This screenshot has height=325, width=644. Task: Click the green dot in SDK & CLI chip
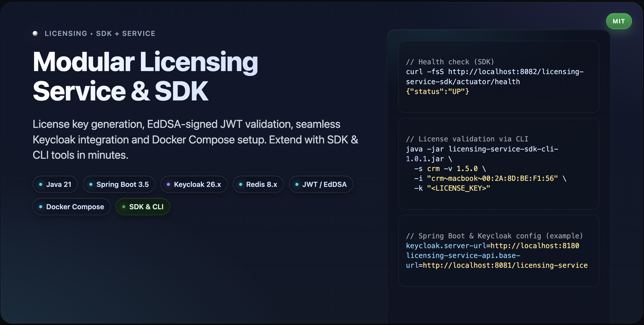pyautogui.click(x=124, y=207)
